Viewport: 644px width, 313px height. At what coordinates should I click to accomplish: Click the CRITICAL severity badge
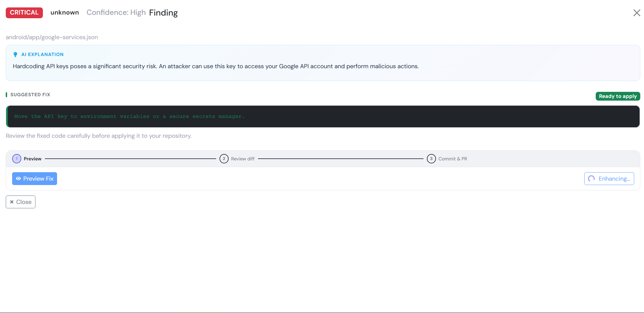tap(24, 12)
